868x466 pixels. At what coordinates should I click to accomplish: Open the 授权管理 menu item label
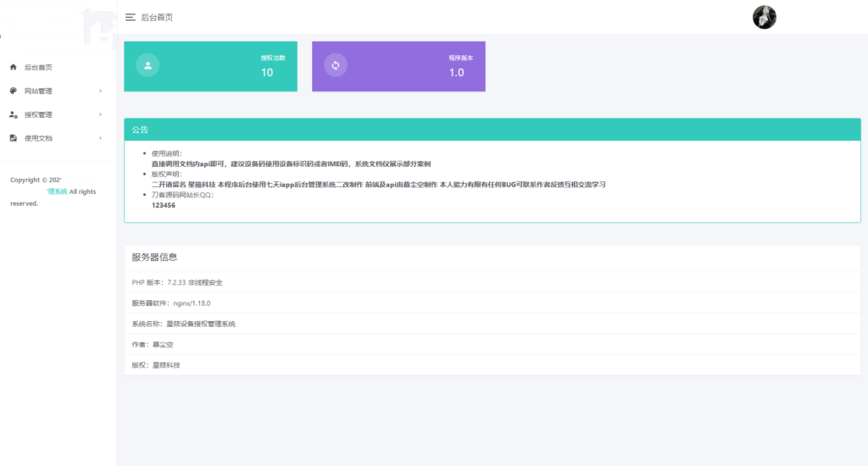38,114
